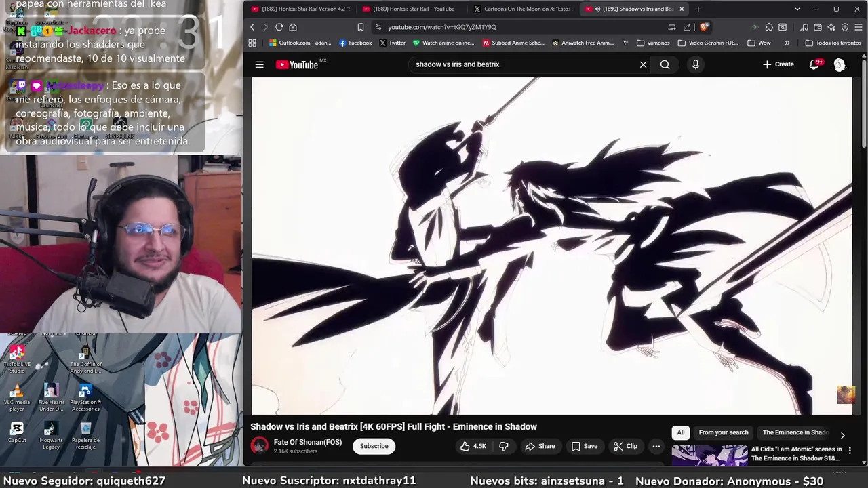868x488 pixels.
Task: Open a new browser tab with plus
Action: coord(698,9)
